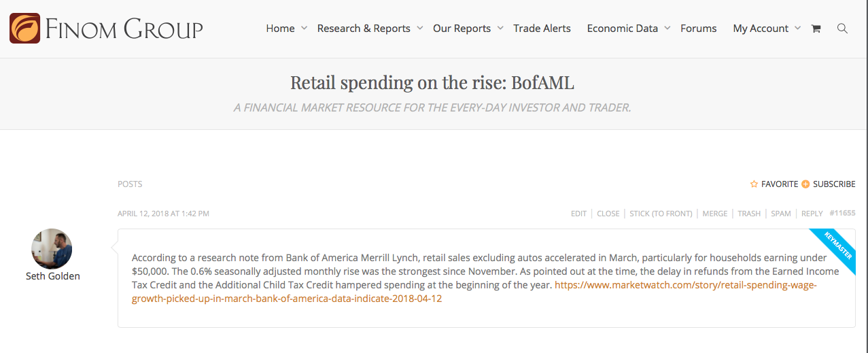Expand the Home menu dropdown arrow

click(x=304, y=28)
